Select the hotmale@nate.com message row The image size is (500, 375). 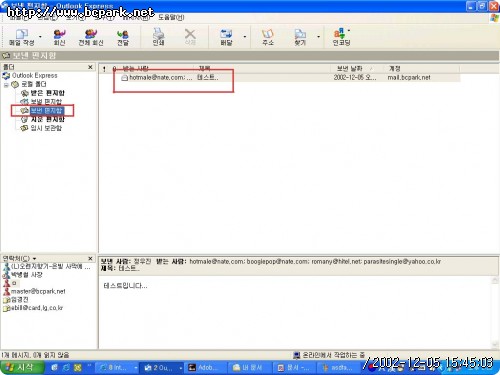tap(280, 78)
